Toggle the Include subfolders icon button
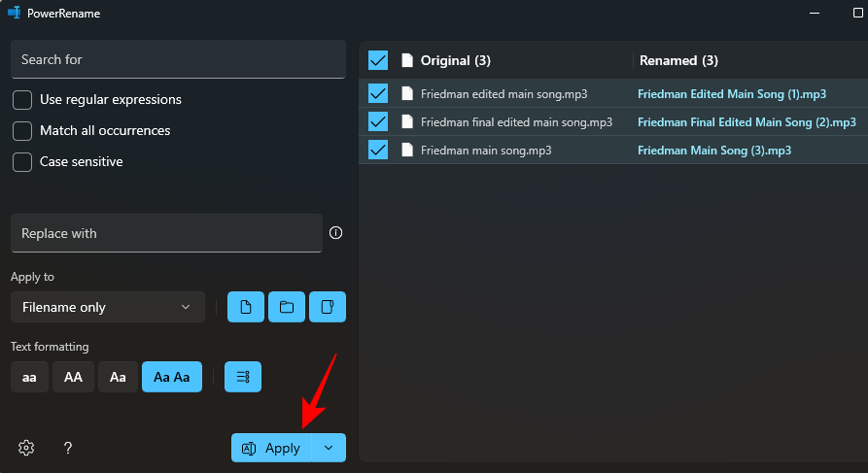The image size is (868, 473). coord(328,307)
